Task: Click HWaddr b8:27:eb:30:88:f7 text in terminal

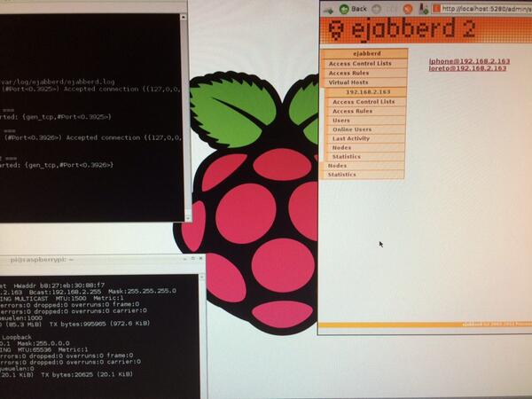Action: point(59,286)
